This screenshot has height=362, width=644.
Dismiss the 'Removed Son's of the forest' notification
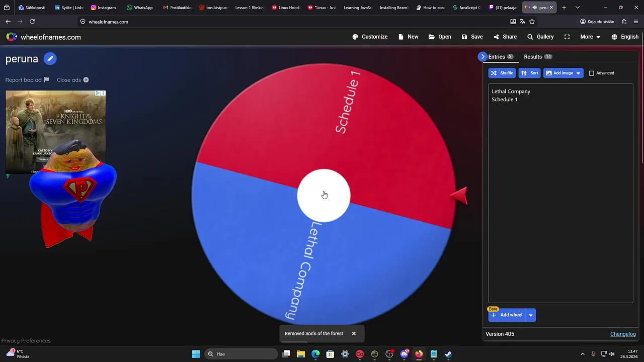(x=354, y=333)
